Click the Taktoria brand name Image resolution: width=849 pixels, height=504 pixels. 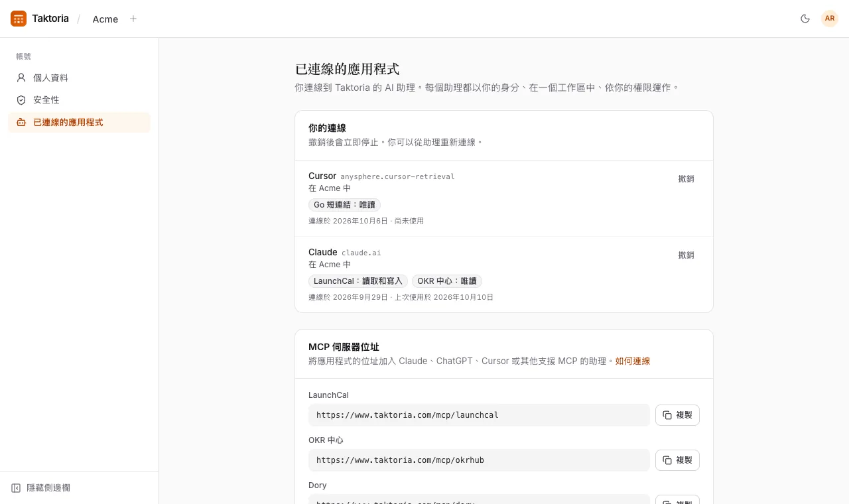click(x=50, y=19)
